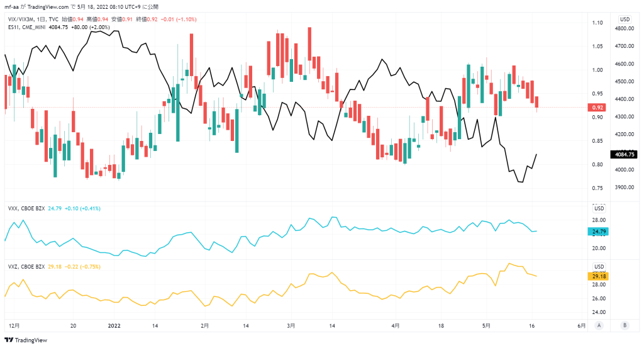Click the 3月 label on time axis
Viewport: 644px width, 348px height.
point(291,326)
